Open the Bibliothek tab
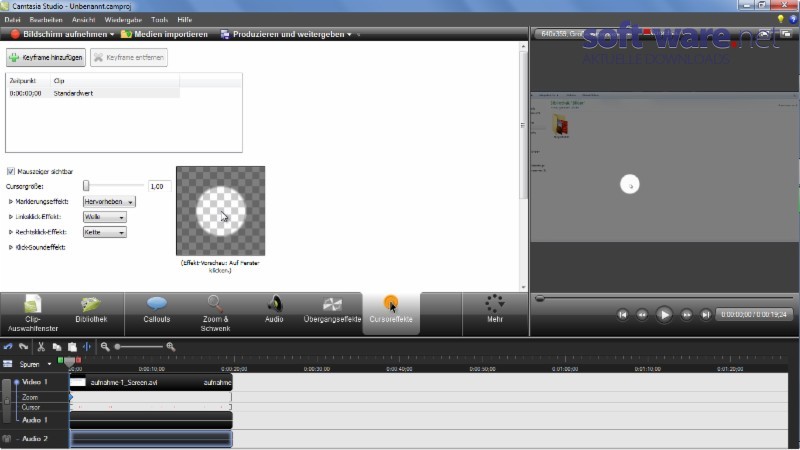Image resolution: width=800 pixels, height=450 pixels. point(91,309)
